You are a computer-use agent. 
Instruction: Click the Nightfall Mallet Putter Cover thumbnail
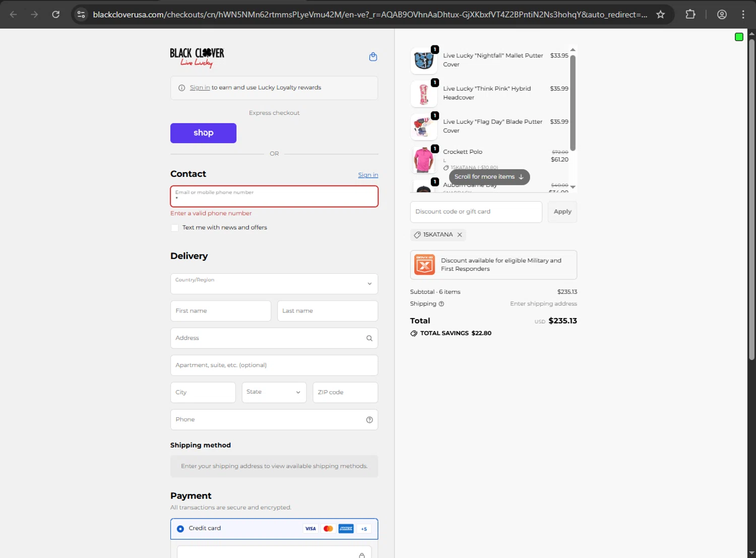click(x=424, y=60)
